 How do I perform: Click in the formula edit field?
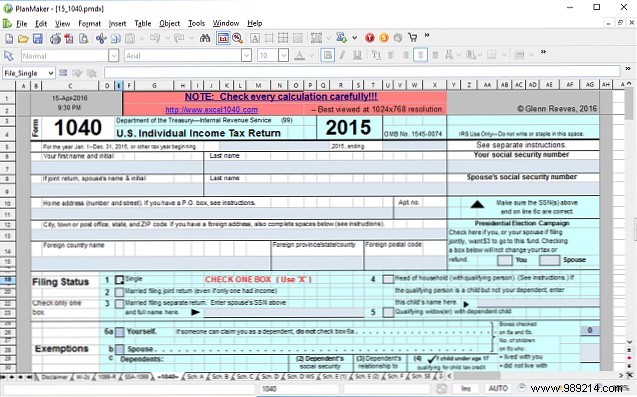tap(362, 73)
